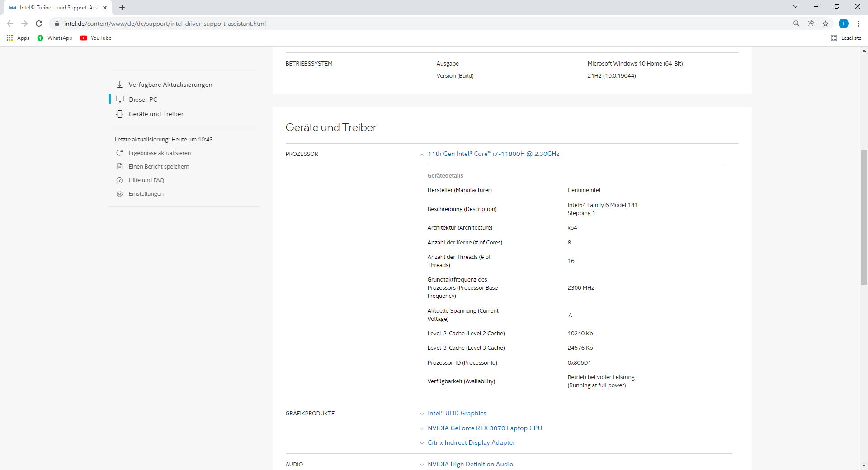
Task: Select Dieser PC in sidebar
Action: click(x=143, y=99)
